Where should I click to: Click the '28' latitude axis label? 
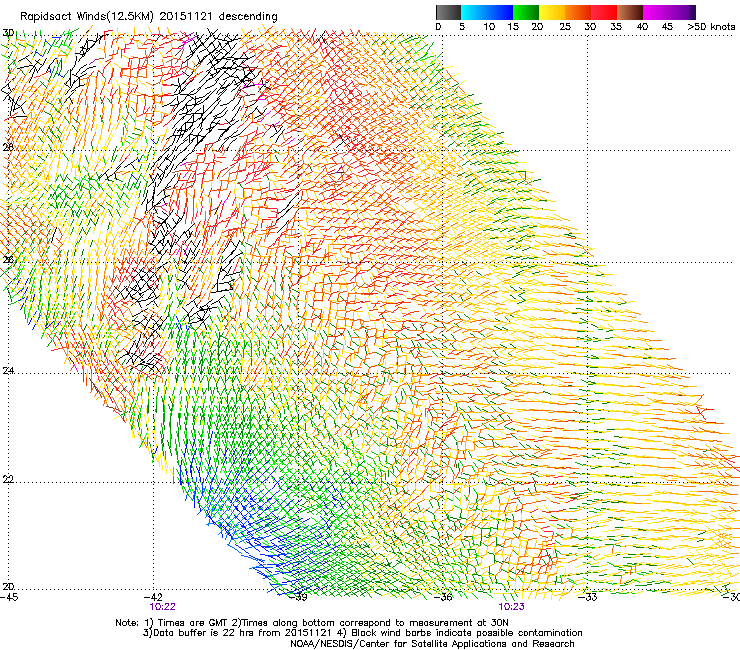point(8,147)
